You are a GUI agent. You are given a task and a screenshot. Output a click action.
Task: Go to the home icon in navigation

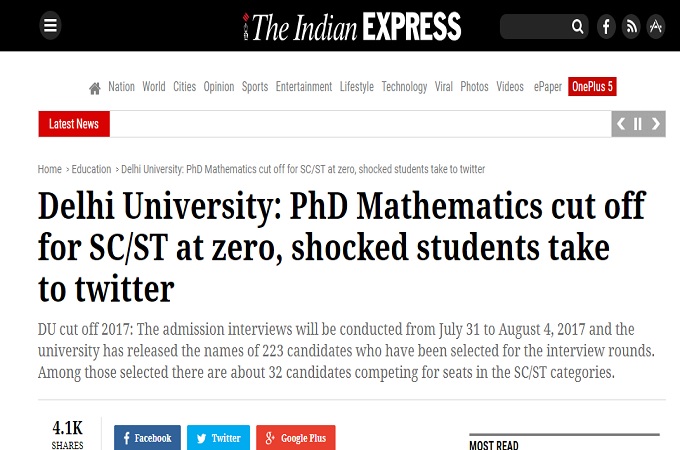(95, 88)
